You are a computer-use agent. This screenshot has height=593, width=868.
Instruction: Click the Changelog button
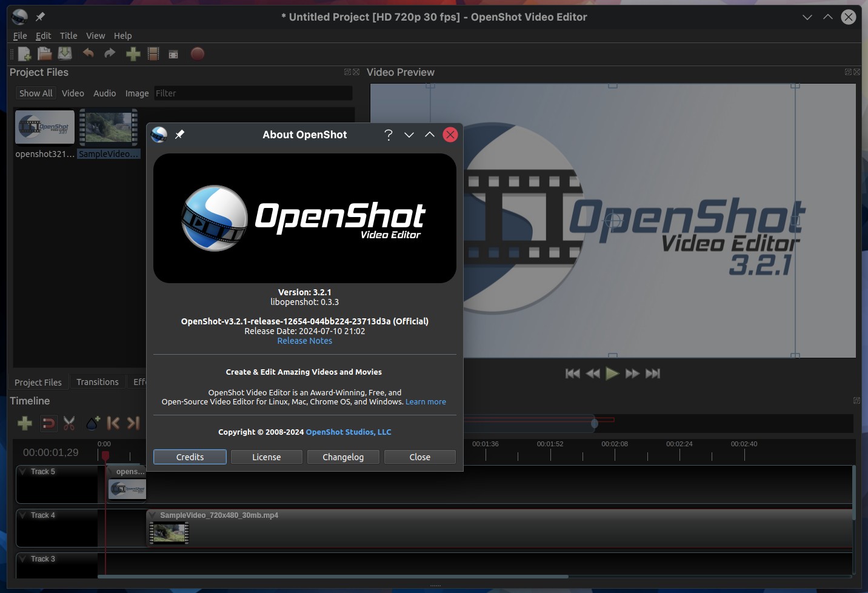[343, 457]
